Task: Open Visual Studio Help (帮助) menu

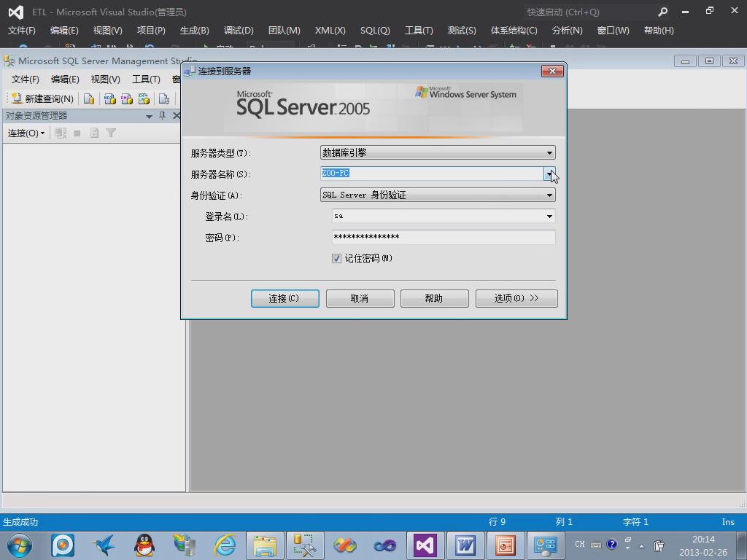Action: 659,31
